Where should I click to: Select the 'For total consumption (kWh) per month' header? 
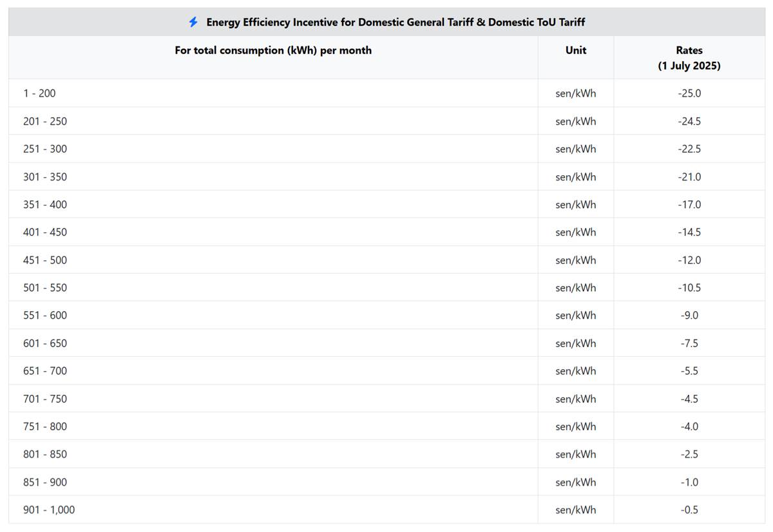point(273,50)
